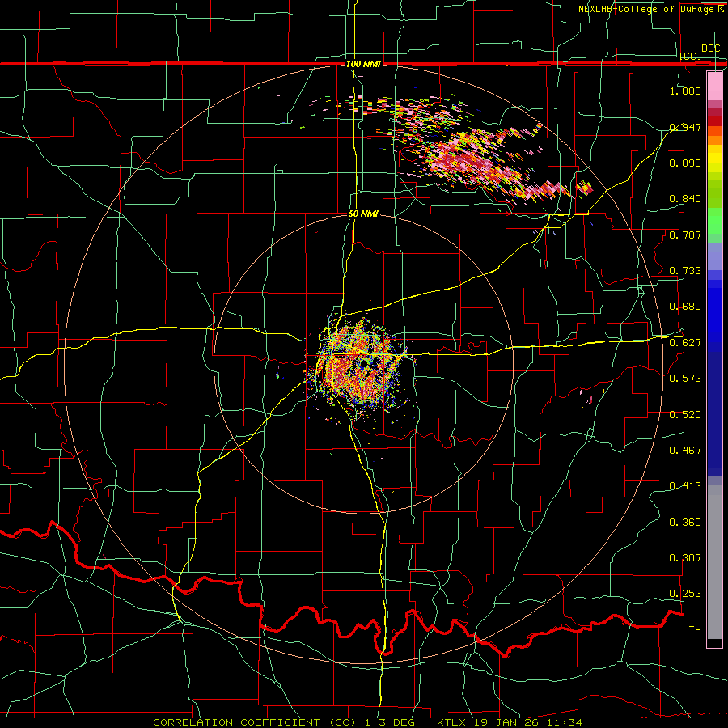Click the 0.680 legend value

(x=685, y=307)
